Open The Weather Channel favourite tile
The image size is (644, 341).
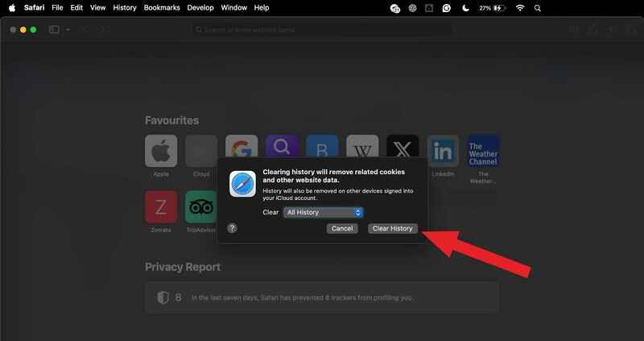pyautogui.click(x=484, y=151)
